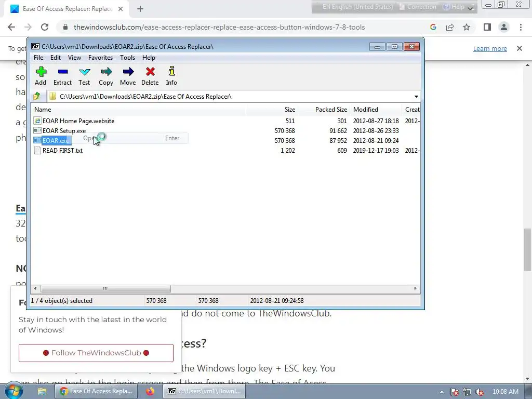This screenshot has height=399, width=532.
Task: Open the Help menu in 7-Zip
Action: point(149,58)
